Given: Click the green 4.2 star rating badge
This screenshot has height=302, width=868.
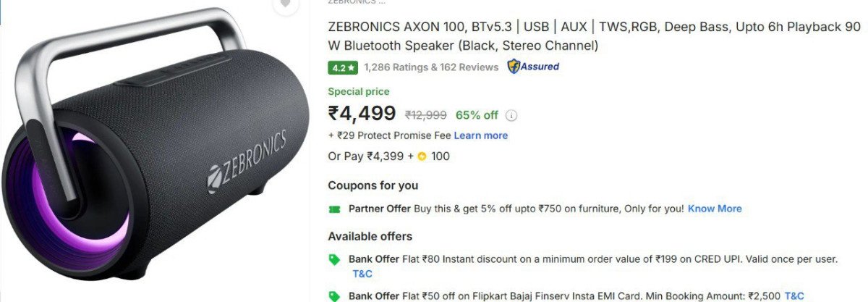Looking at the screenshot, I should tap(343, 67).
